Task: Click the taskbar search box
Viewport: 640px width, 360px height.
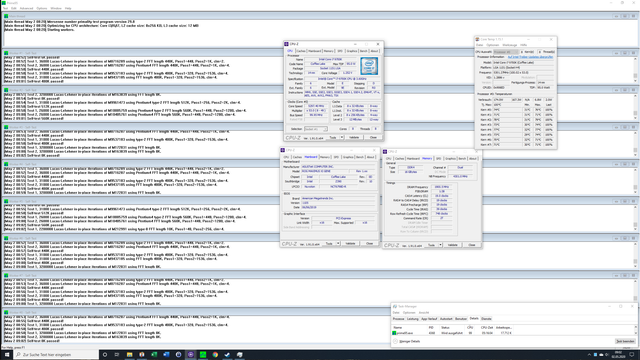Action: (56, 355)
